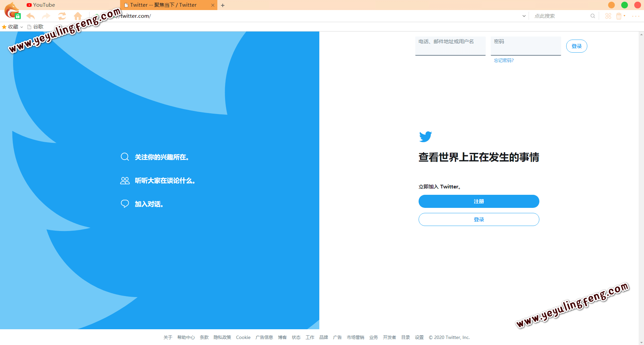Click the top 登录 button beside password field
Screen dimensions: 644x345
pyautogui.click(x=577, y=46)
